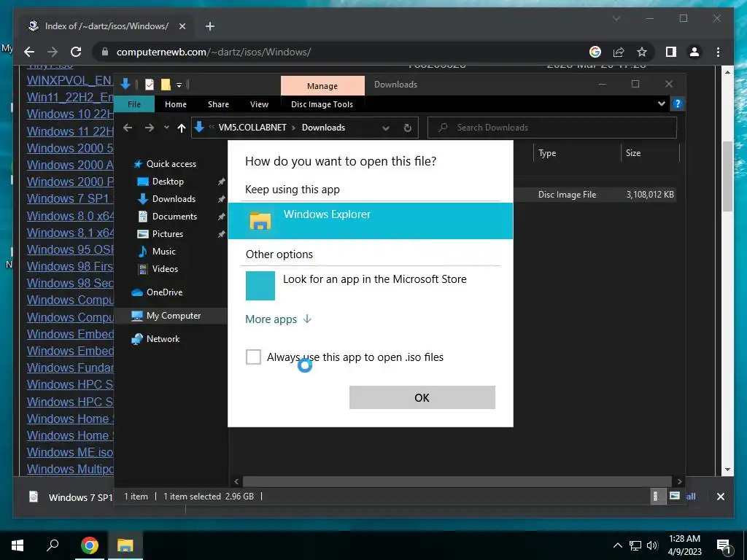747x560 pixels.
Task: Expand the Explorer ribbon chevron
Action: (x=661, y=104)
